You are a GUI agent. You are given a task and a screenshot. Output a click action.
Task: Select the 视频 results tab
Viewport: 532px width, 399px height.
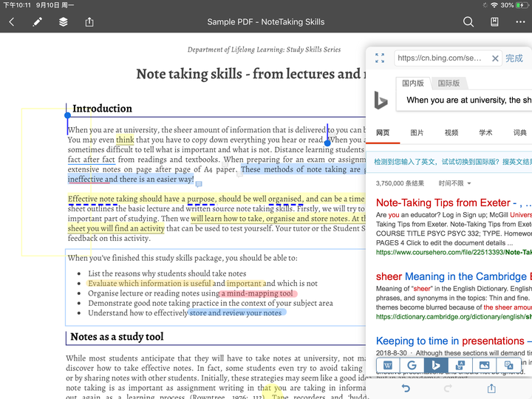pos(451,133)
